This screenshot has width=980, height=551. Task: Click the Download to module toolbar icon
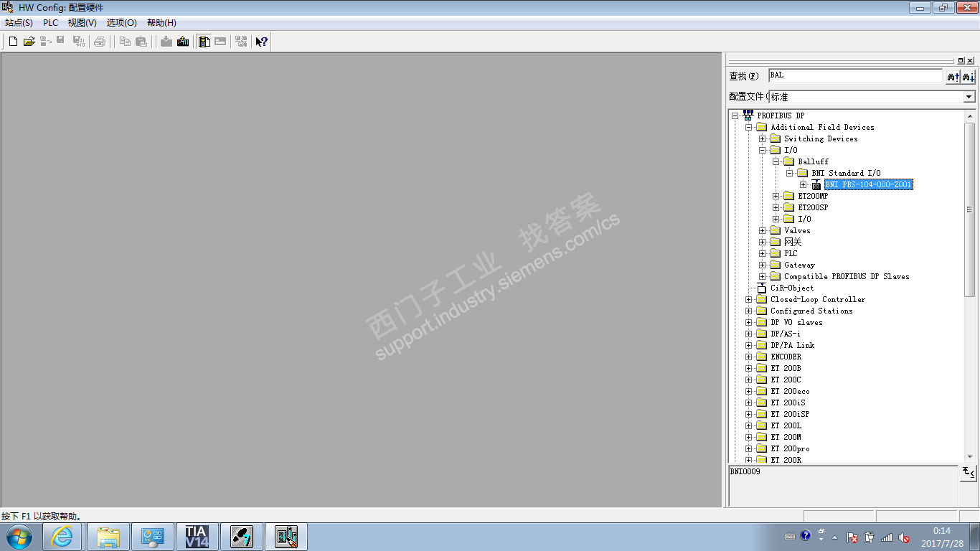pyautogui.click(x=166, y=42)
